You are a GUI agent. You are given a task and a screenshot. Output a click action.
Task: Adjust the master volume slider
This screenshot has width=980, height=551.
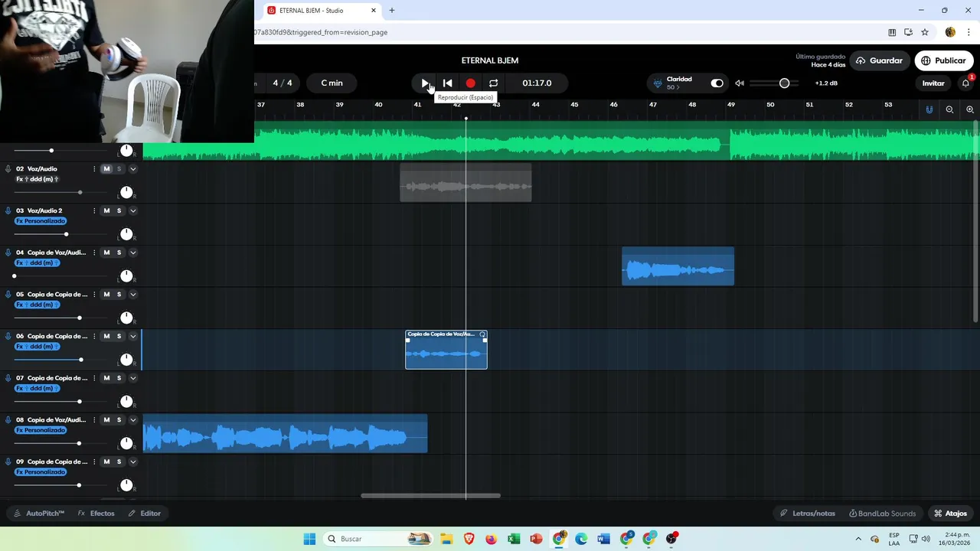[x=774, y=83]
